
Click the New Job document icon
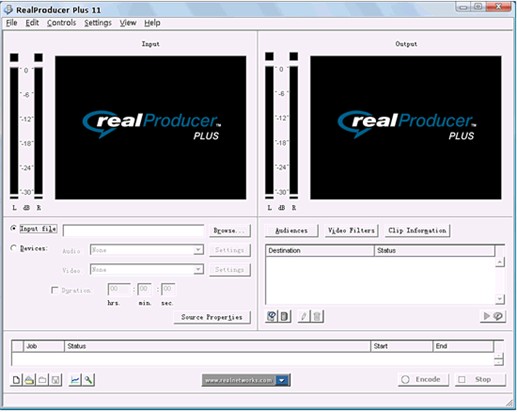coord(16,380)
